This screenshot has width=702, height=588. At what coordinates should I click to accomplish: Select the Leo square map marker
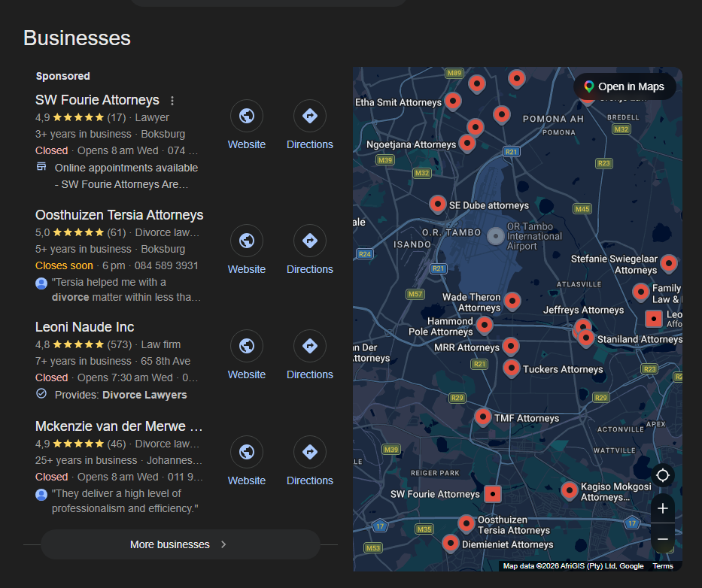point(654,319)
